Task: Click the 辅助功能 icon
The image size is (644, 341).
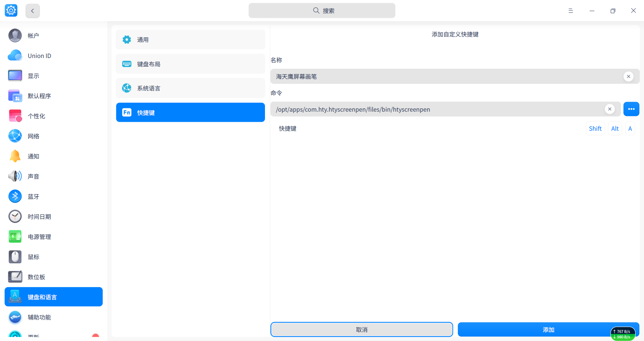Action: pos(15,317)
